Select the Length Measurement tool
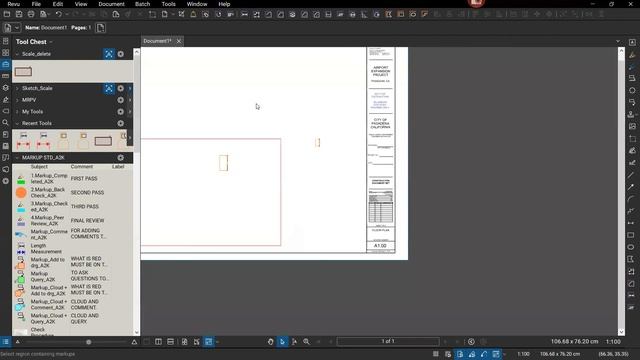Screen dimensions: 640x360 (72, 249)
